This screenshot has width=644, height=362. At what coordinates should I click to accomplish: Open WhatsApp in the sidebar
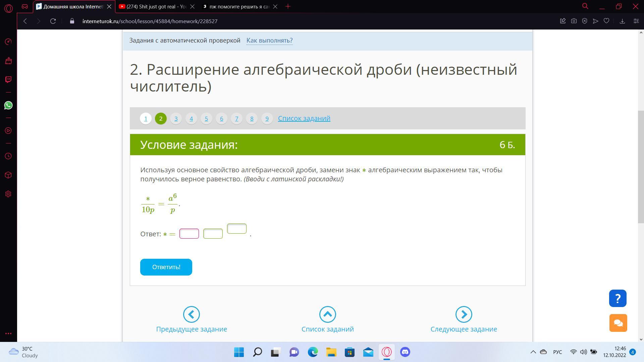[8, 105]
